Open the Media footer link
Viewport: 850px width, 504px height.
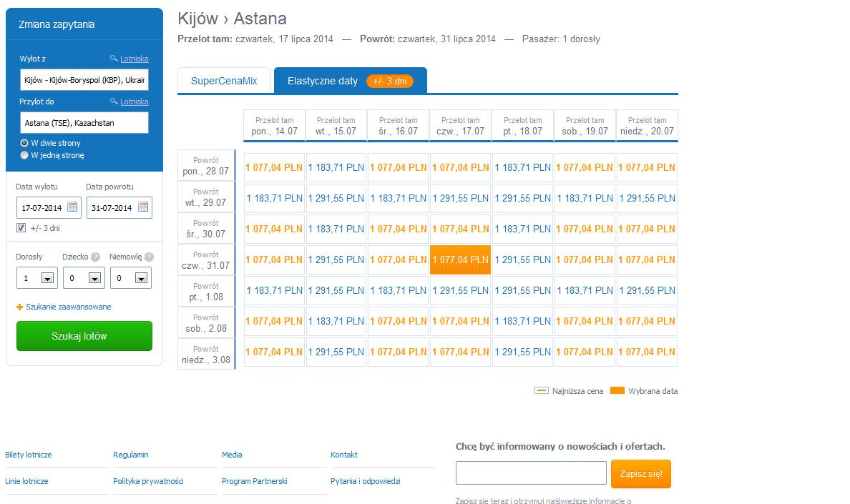click(x=232, y=455)
